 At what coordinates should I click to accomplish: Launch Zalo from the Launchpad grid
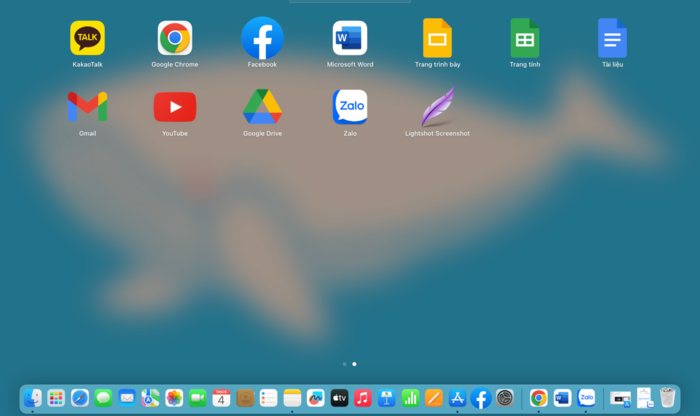click(x=350, y=107)
